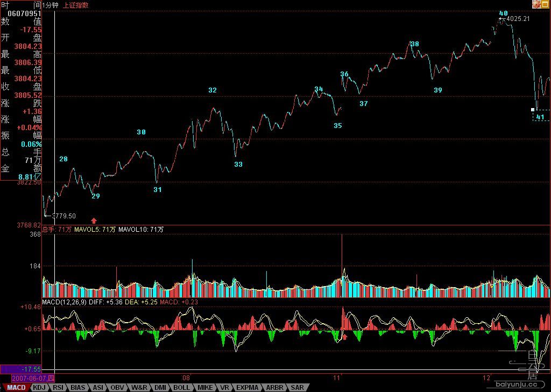This screenshot has height=392, width=551.
Task: Click the wave label 33 on chart
Action: tap(238, 164)
